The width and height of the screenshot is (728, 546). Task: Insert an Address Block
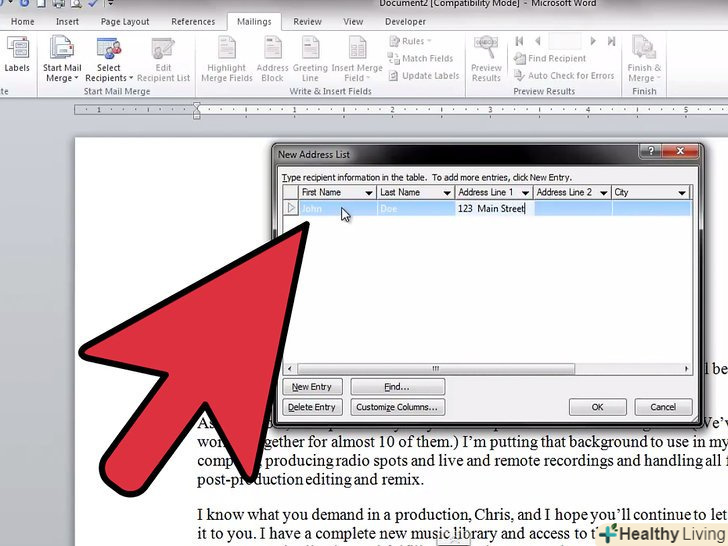(272, 59)
